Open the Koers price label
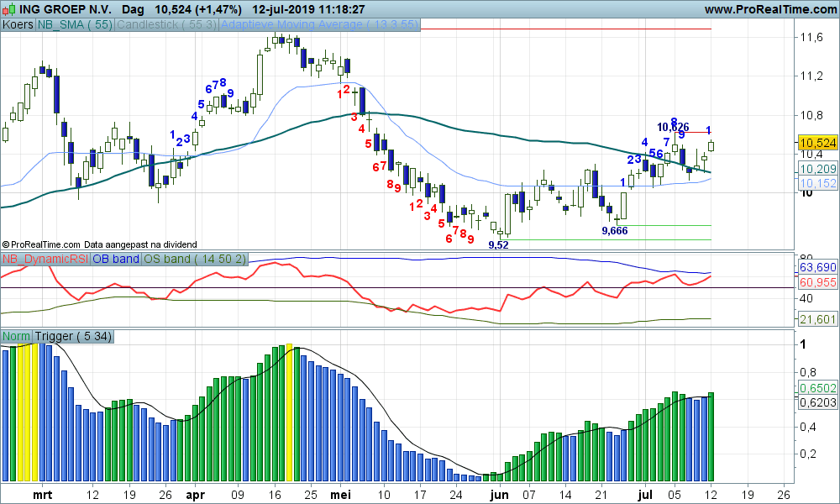This screenshot has width=840, height=504. [18, 24]
